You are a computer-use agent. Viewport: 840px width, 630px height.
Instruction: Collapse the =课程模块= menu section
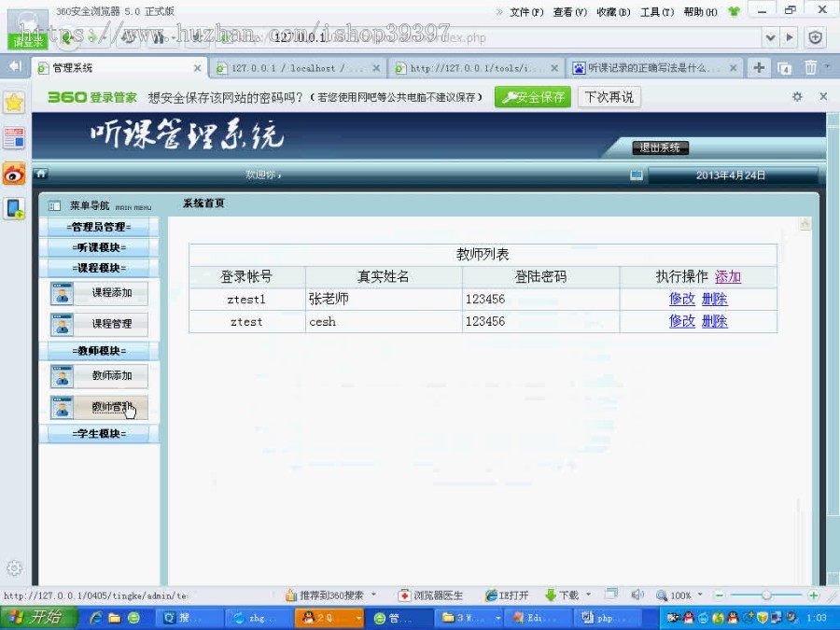tap(99, 268)
